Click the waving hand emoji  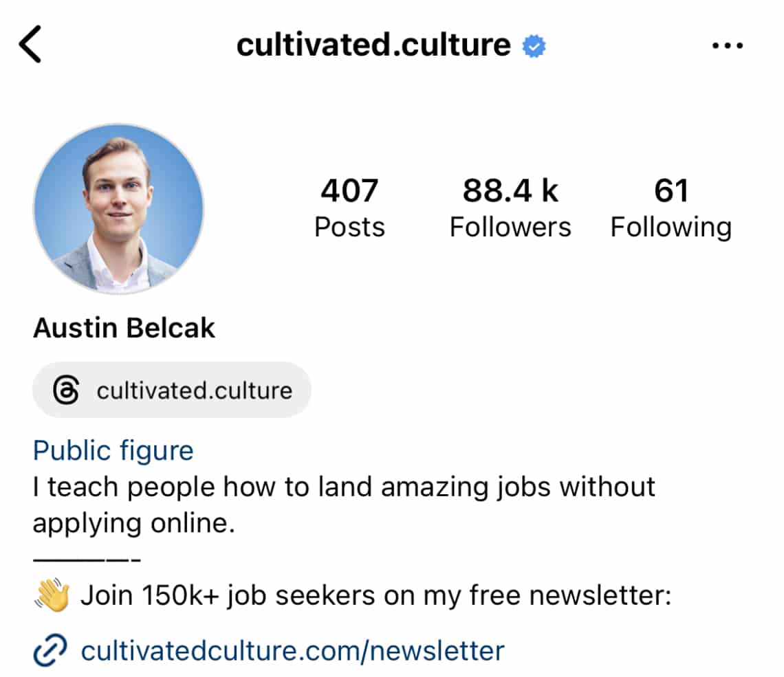click(x=52, y=593)
